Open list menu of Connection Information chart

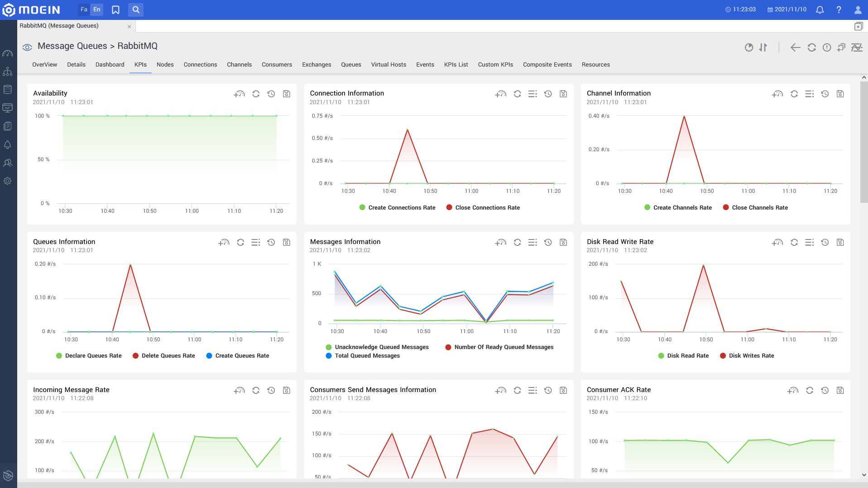[x=532, y=94]
